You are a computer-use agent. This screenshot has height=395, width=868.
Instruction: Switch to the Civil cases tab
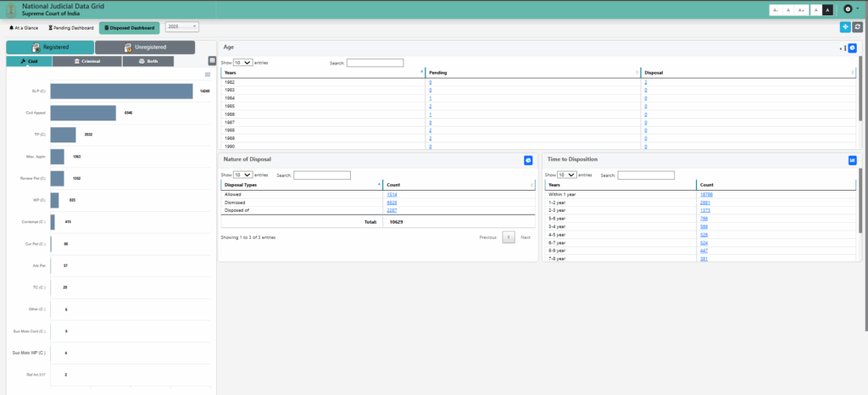(x=30, y=61)
